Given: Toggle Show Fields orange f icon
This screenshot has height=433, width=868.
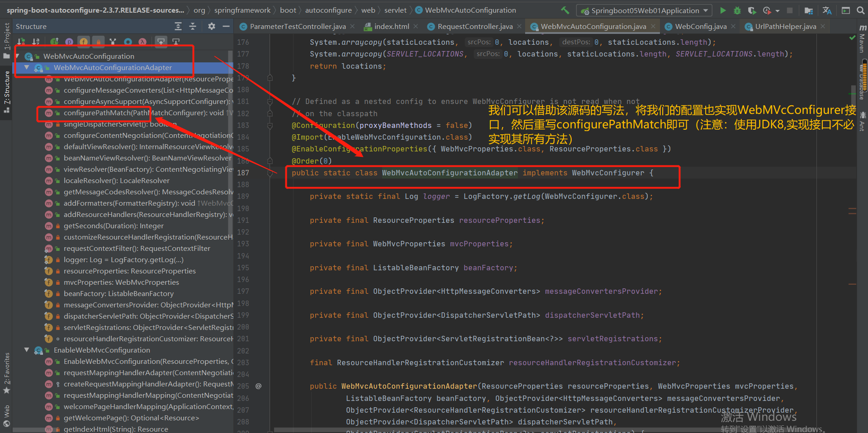Looking at the screenshot, I should pyautogui.click(x=84, y=42).
